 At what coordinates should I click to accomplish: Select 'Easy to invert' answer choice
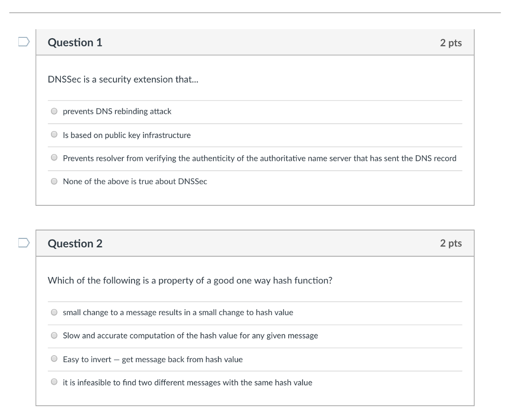pos(54,358)
